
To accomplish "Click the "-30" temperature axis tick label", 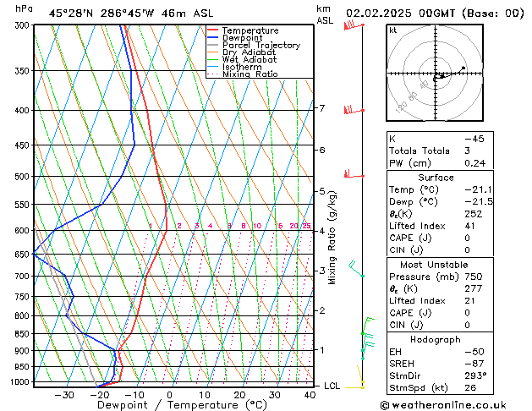I will tap(64, 395).
